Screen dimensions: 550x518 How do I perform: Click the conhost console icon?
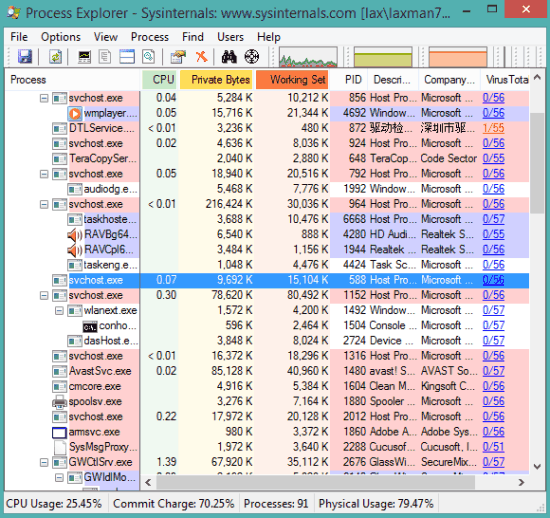[x=90, y=327]
